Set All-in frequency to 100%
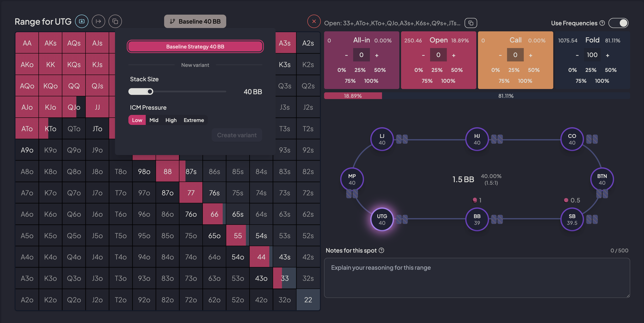The height and width of the screenshot is (323, 644). (371, 81)
